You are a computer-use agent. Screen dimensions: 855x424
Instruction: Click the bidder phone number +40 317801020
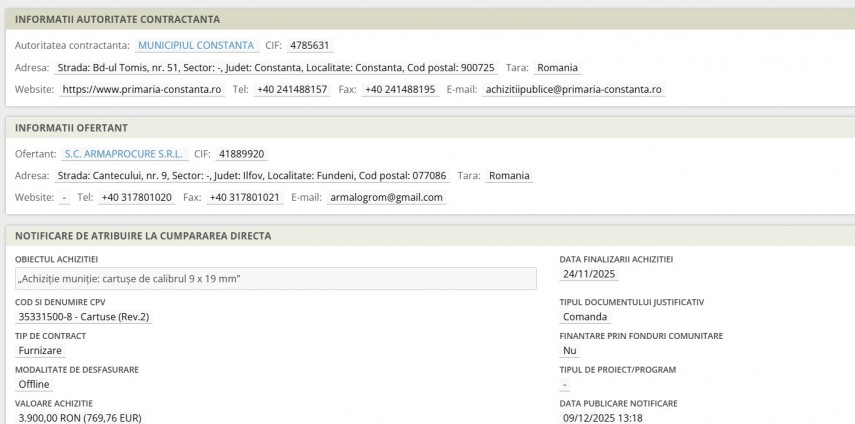[137, 197]
